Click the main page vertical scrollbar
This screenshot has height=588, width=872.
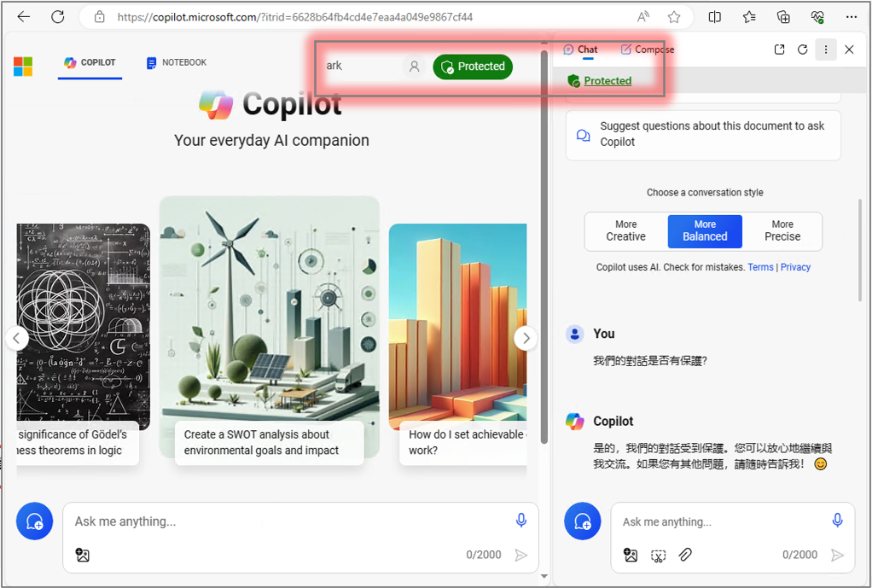(544, 247)
